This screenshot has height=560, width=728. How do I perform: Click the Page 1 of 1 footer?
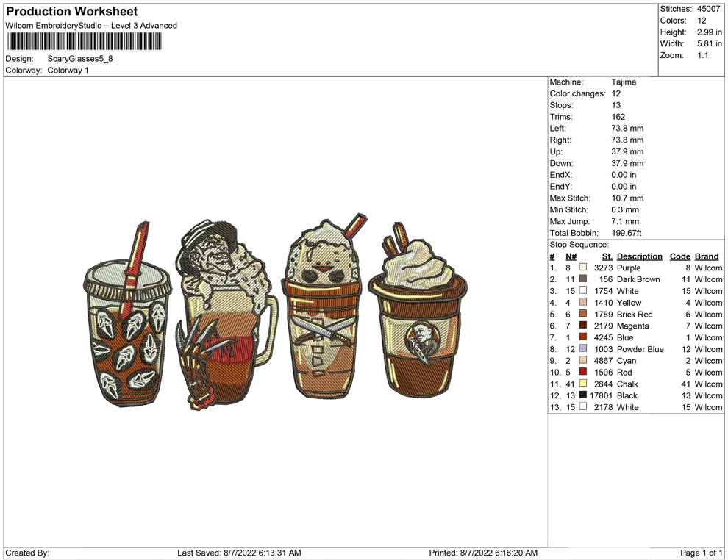coord(701,553)
